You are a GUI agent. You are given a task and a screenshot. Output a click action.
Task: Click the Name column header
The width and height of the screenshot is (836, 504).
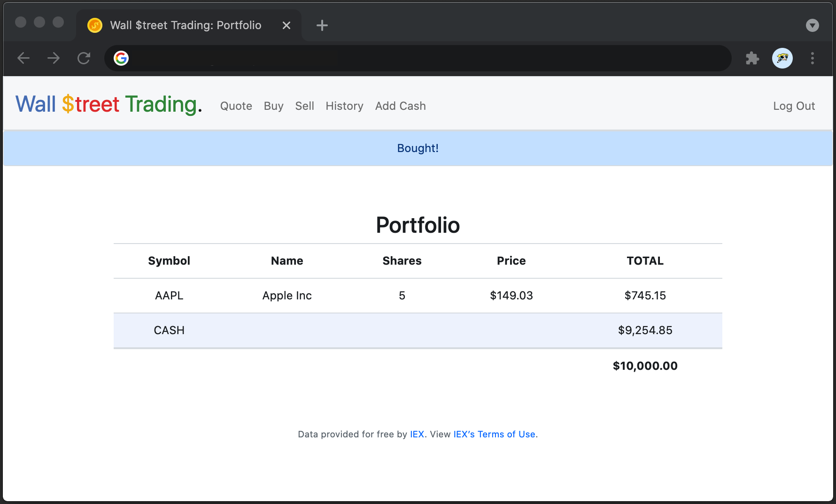[287, 261]
